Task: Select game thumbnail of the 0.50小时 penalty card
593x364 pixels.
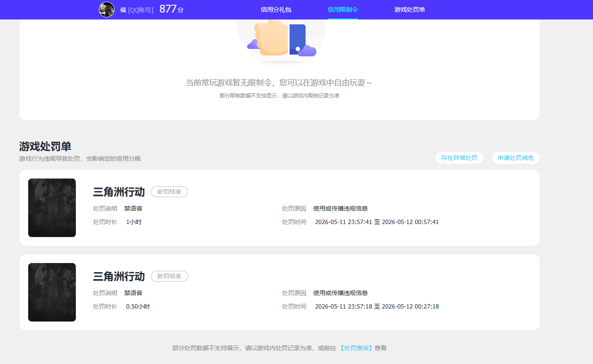Action: pyautogui.click(x=52, y=292)
